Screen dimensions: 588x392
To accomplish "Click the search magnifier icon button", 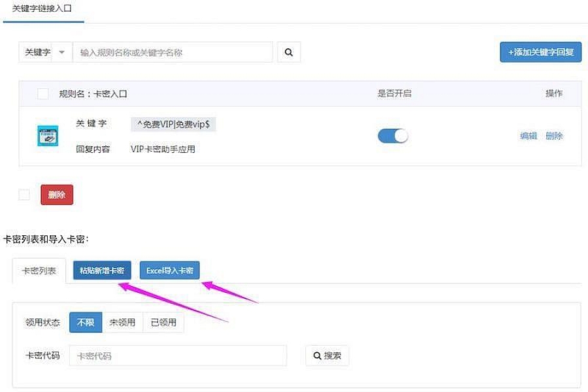I will pos(288,52).
